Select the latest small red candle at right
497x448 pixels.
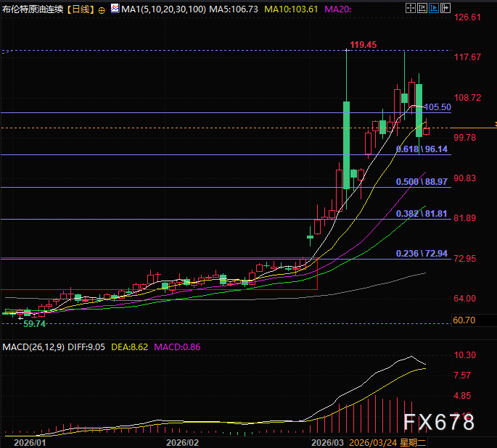coord(427,131)
